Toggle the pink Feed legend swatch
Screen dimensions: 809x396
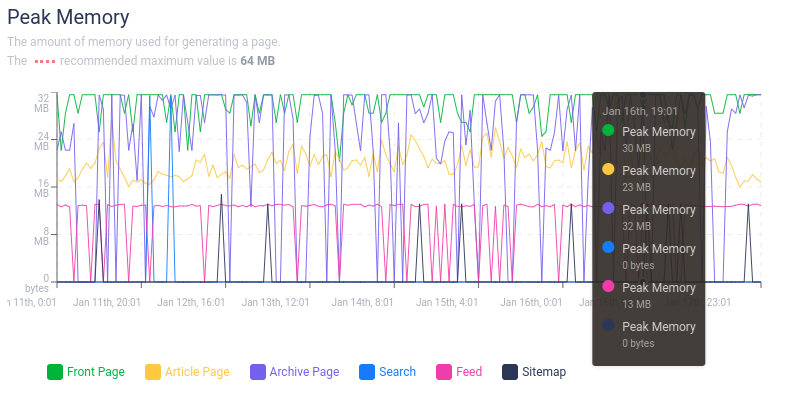[x=444, y=372]
